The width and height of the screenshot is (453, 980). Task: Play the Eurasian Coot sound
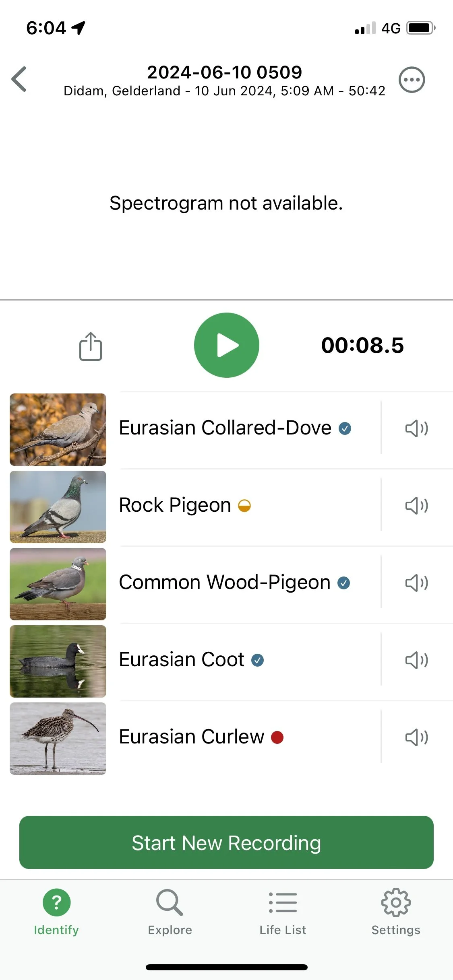click(x=417, y=660)
